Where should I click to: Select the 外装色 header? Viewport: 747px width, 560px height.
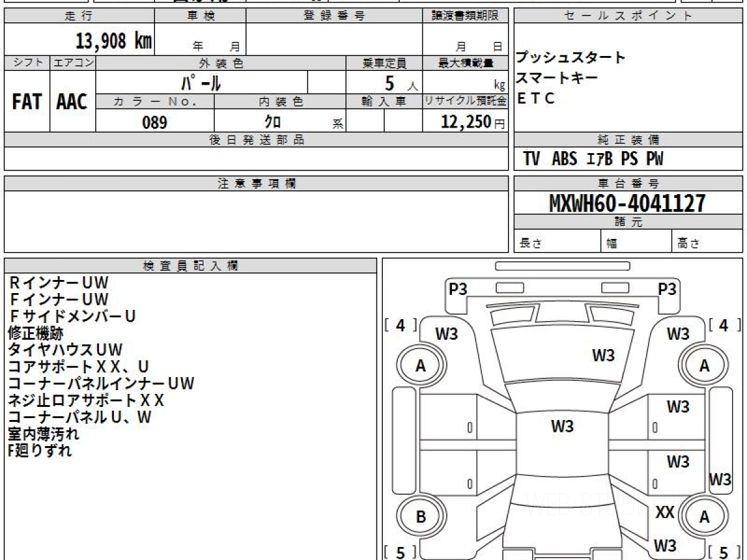pos(221,63)
